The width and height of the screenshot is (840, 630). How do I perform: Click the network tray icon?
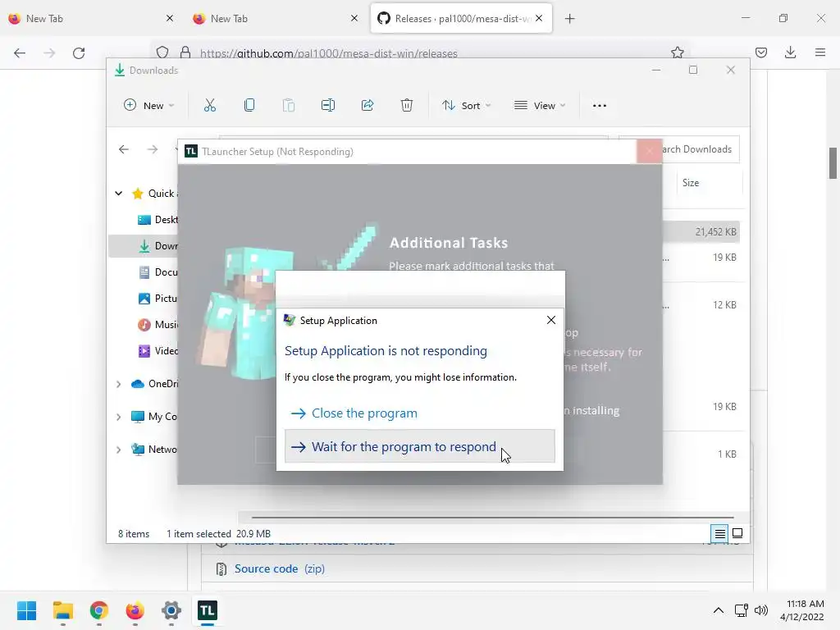click(x=742, y=610)
